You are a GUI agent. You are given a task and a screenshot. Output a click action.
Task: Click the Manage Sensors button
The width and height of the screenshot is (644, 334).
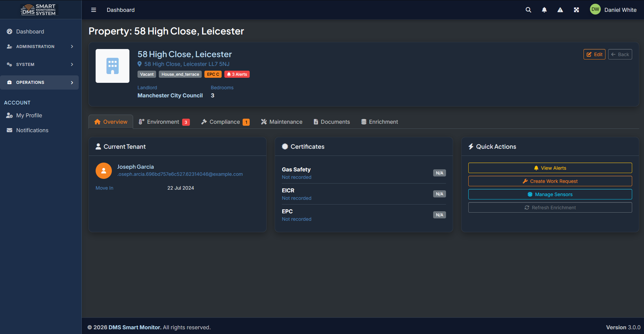(x=550, y=194)
